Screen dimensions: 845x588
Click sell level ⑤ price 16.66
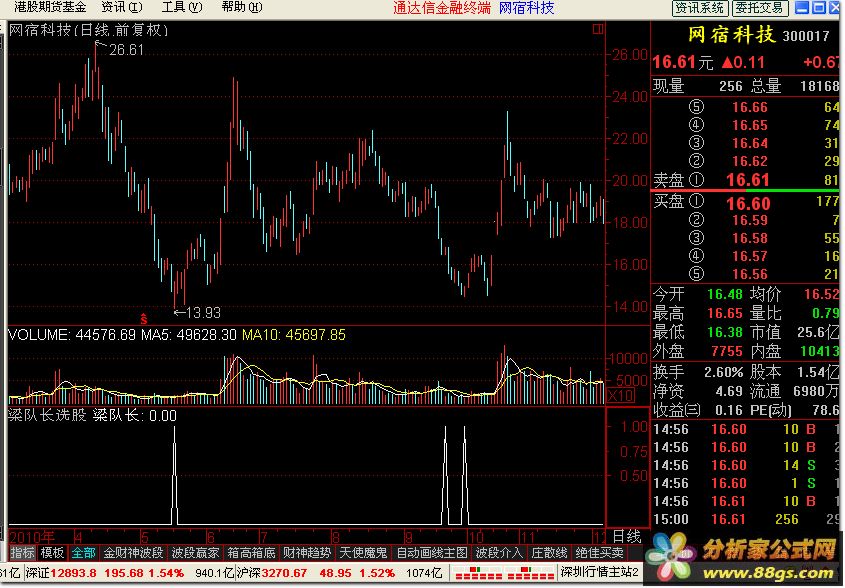tap(750, 107)
